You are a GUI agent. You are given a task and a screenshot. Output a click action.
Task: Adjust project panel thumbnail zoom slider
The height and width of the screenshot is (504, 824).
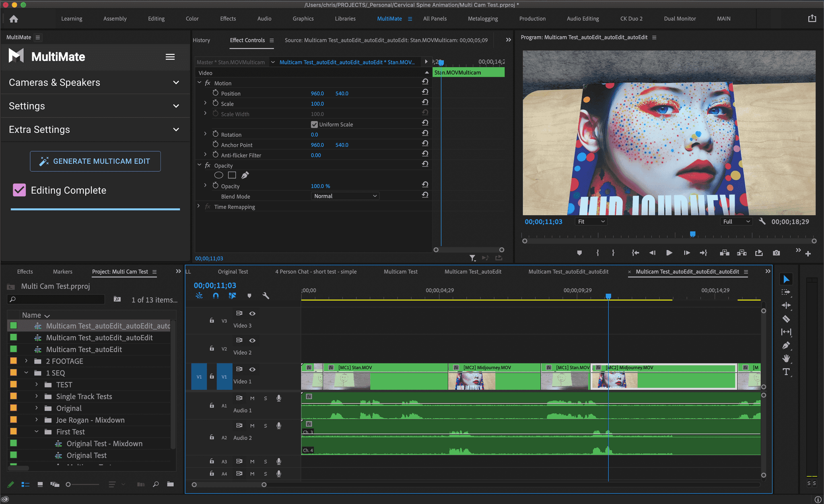[x=68, y=484]
